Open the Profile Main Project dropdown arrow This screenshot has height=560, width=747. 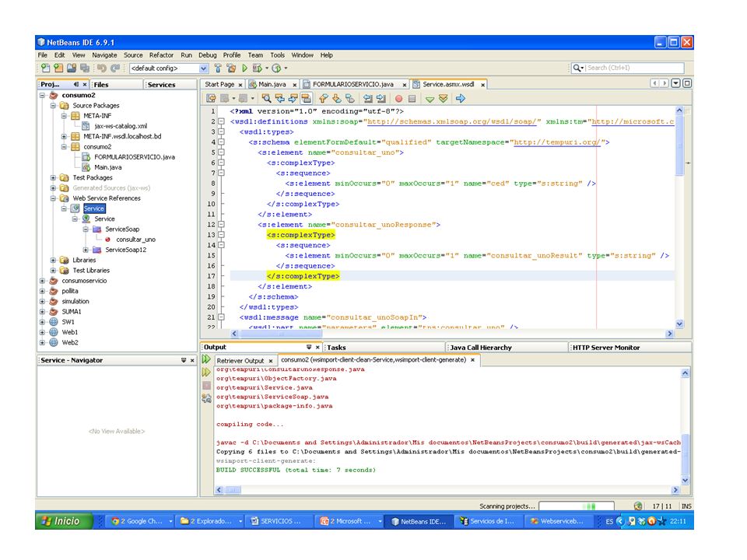point(286,68)
